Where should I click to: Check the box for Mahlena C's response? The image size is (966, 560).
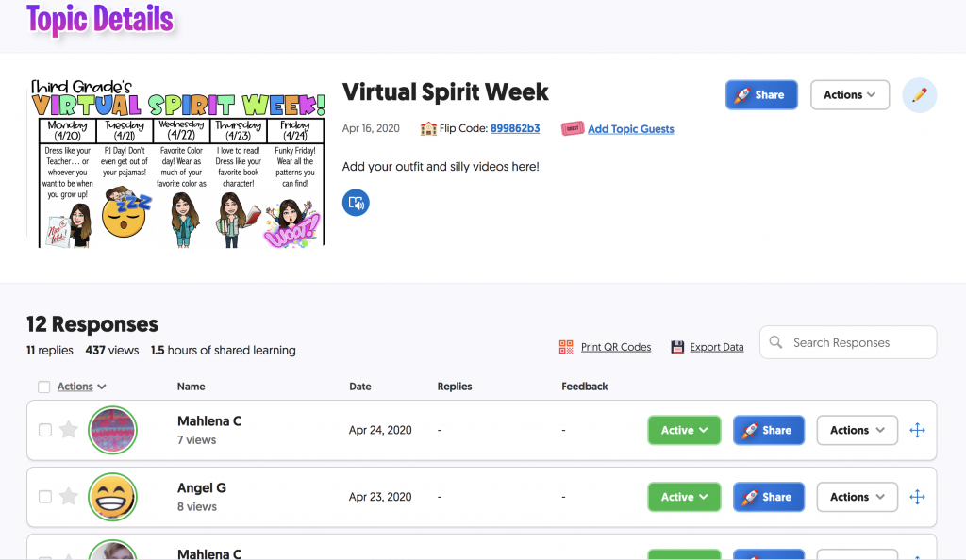(45, 430)
